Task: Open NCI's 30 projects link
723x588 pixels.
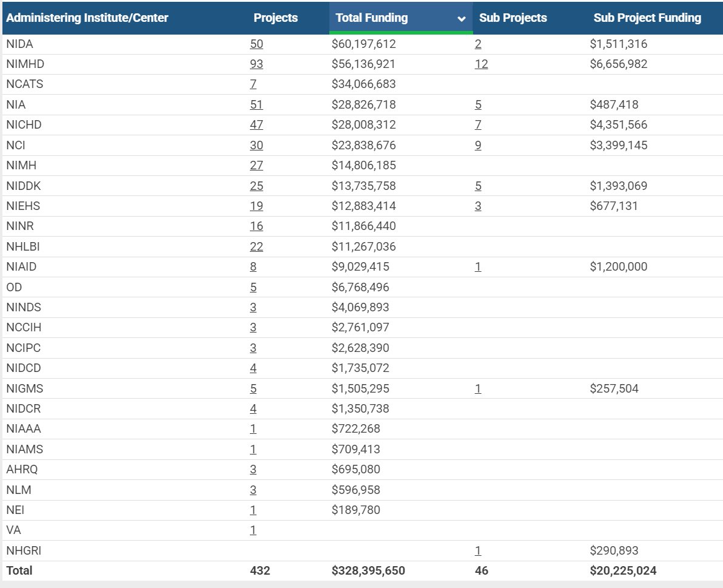Action: pos(257,145)
